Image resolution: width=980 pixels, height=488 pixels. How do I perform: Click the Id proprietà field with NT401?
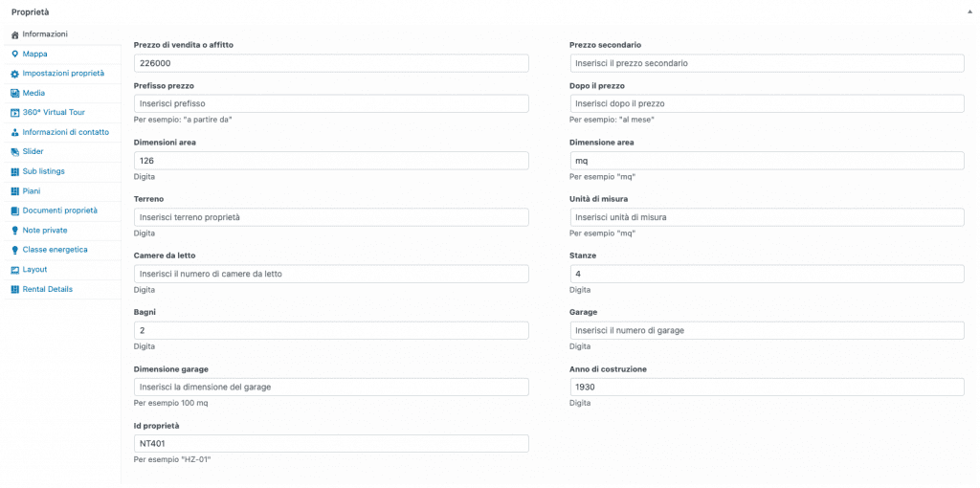[331, 444]
